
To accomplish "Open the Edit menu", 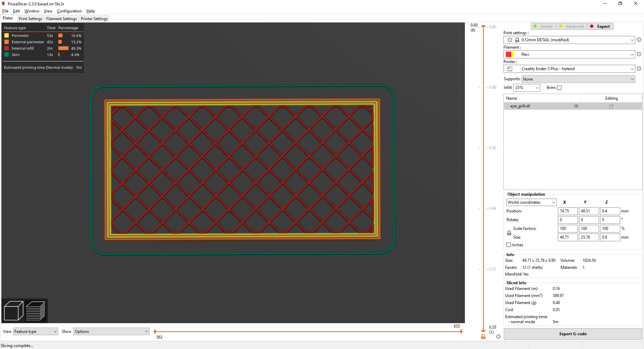I will [x=16, y=11].
